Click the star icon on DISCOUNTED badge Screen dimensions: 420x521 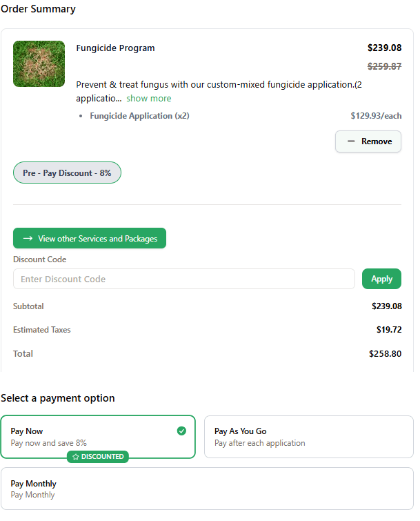point(76,457)
